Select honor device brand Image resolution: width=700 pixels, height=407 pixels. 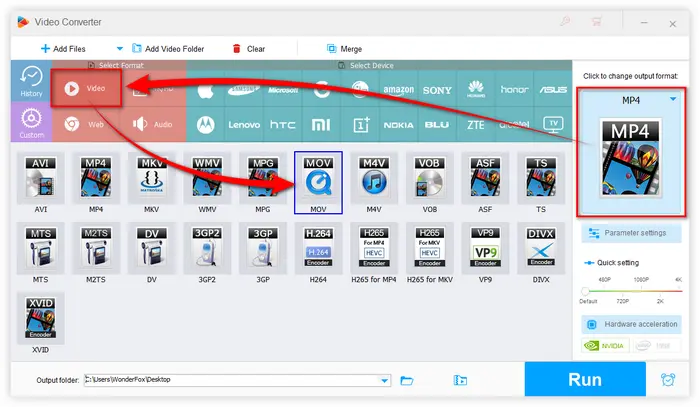tap(514, 91)
